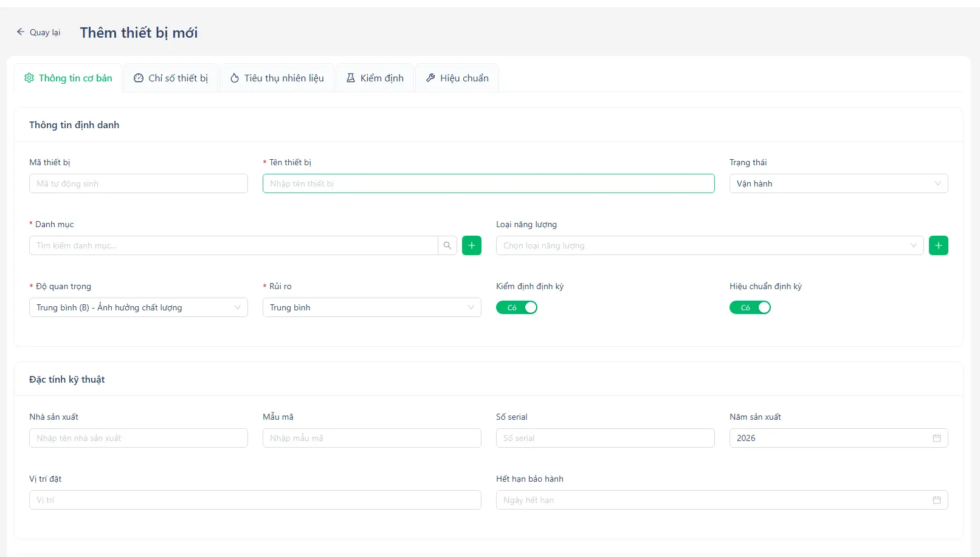Open calendar icon in Hết hạn bảo hành field
The width and height of the screenshot is (980, 557).
[937, 500]
